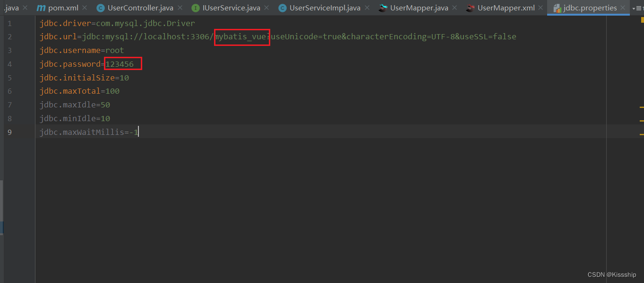Close the cut-off .java tab at the far left
644x283 pixels.
pos(25,8)
